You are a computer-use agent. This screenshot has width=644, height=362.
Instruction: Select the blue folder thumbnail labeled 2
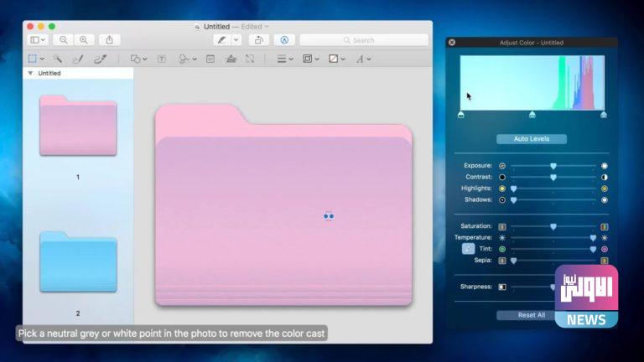coord(78,261)
